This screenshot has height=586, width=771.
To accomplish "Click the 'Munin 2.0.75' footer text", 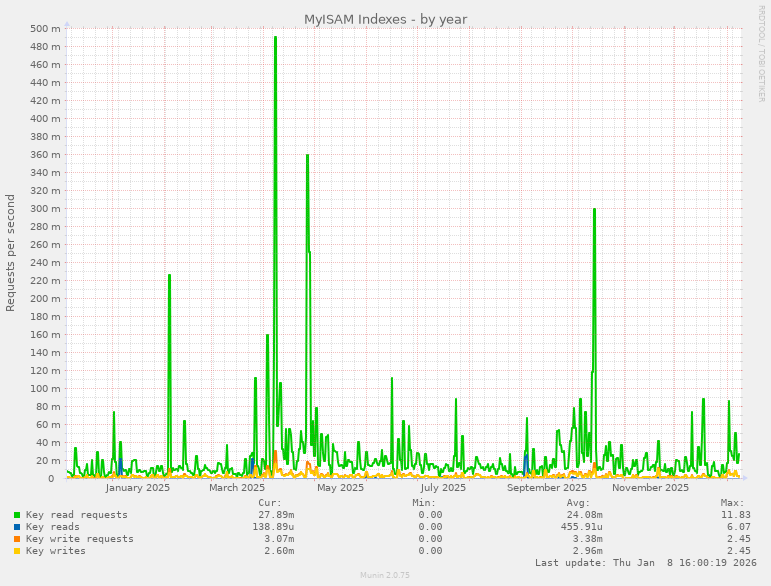I will (x=385, y=575).
